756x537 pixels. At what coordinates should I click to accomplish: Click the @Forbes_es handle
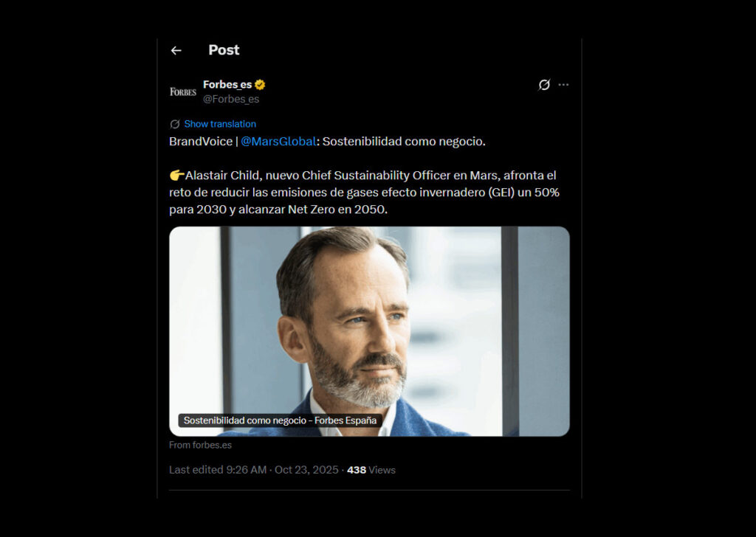(x=231, y=99)
